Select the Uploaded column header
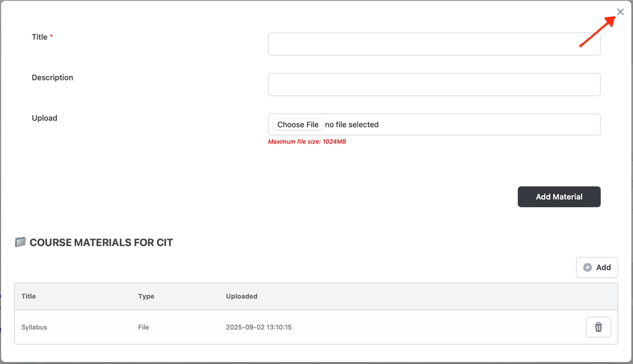 [x=242, y=296]
